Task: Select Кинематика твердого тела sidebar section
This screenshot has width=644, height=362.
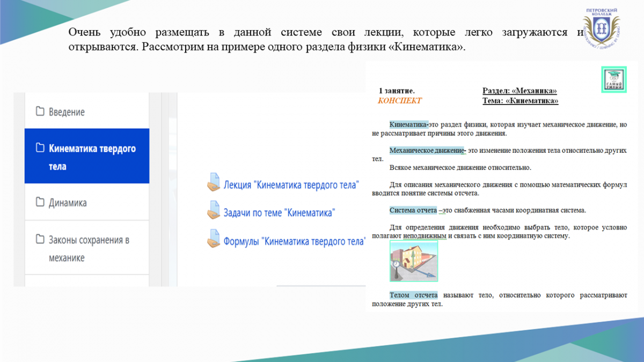Action: point(87,157)
